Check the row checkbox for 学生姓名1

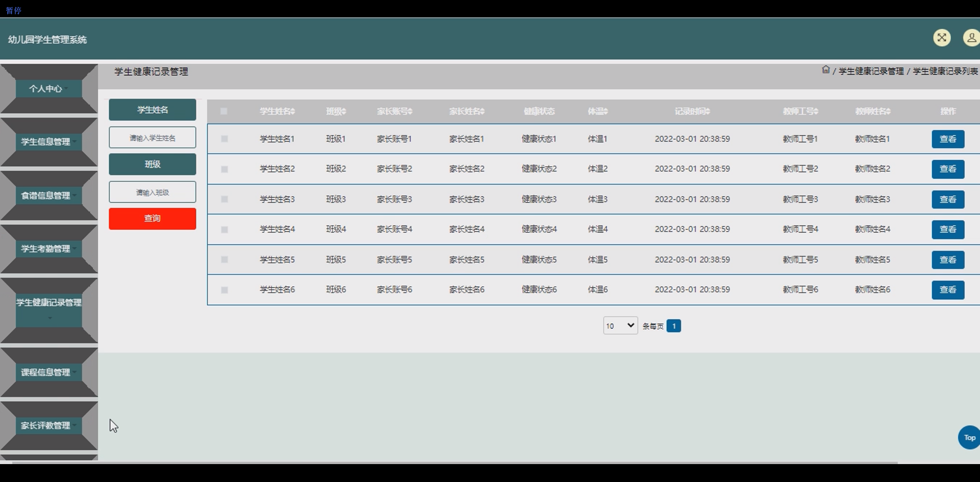(x=224, y=139)
